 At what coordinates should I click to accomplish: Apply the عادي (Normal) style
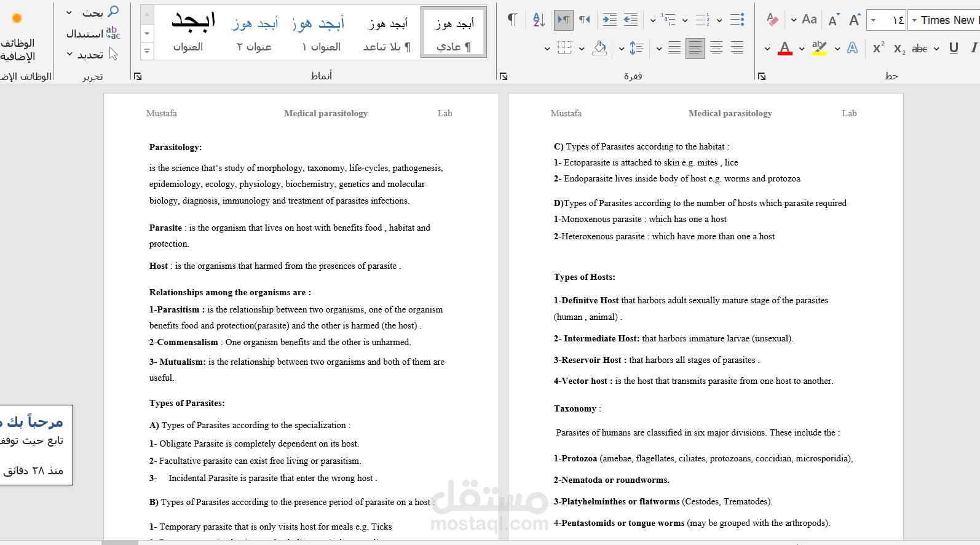454,32
